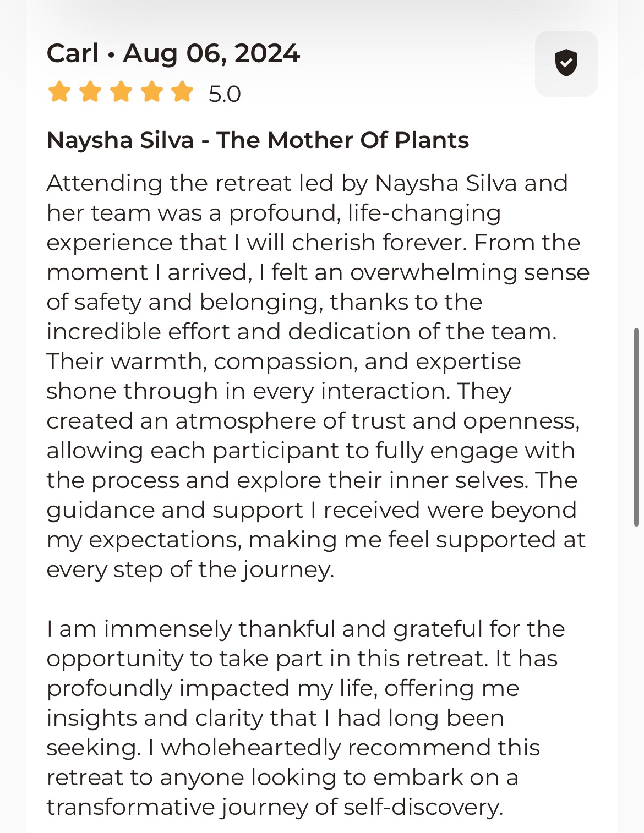The width and height of the screenshot is (644, 833).
Task: Tap 'Their warmth, compassion, and expertise' sentence start
Action: click(283, 361)
